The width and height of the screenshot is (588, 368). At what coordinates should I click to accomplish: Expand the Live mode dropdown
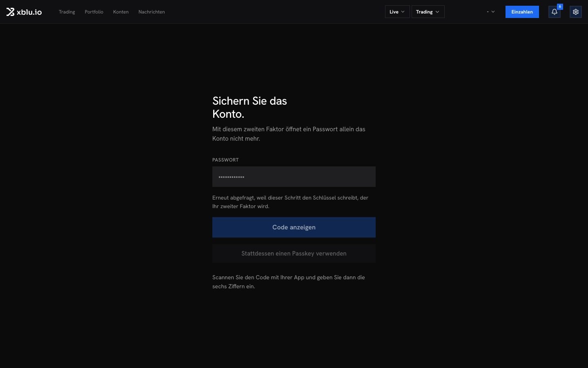pyautogui.click(x=397, y=12)
